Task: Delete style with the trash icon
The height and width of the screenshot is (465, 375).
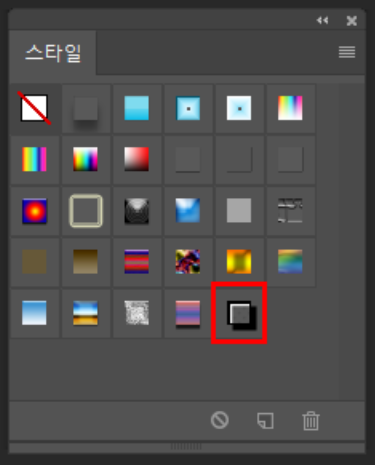Action: [311, 421]
